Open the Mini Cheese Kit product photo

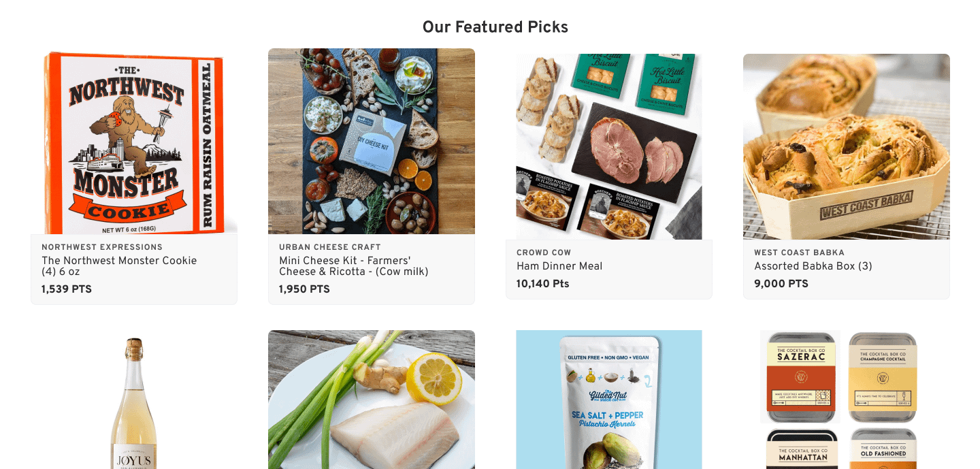(372, 142)
